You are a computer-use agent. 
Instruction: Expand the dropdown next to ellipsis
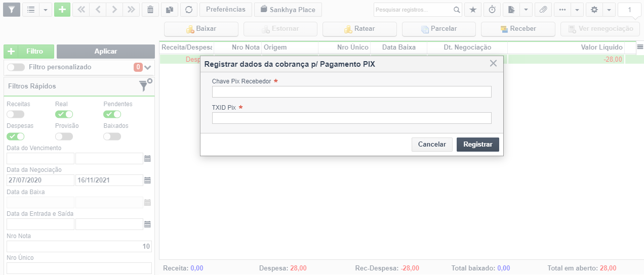(x=577, y=9)
